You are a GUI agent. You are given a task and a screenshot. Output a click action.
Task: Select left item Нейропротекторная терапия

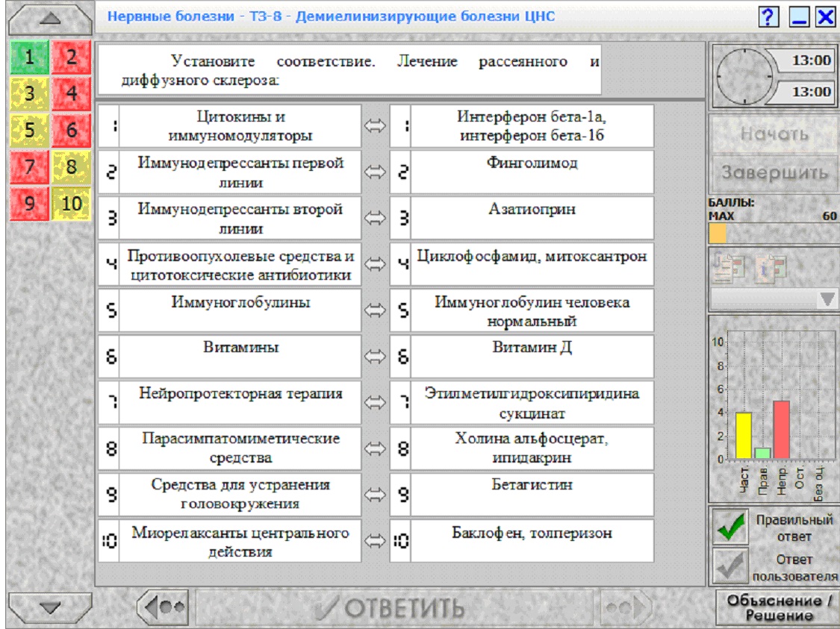pyautogui.click(x=240, y=403)
